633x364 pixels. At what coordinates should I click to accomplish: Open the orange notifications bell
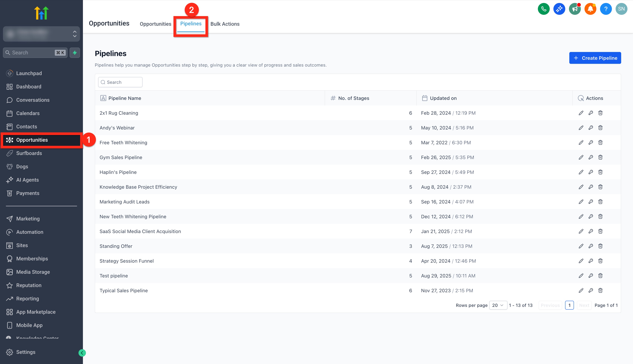pos(590,9)
